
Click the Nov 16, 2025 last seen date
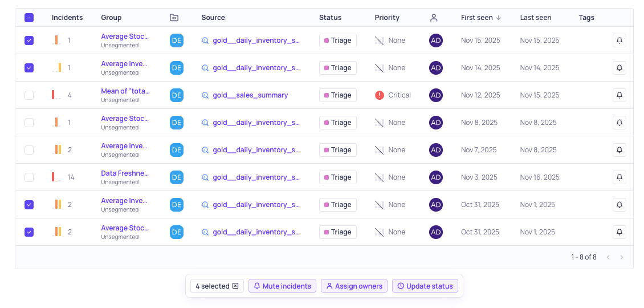coord(540,177)
